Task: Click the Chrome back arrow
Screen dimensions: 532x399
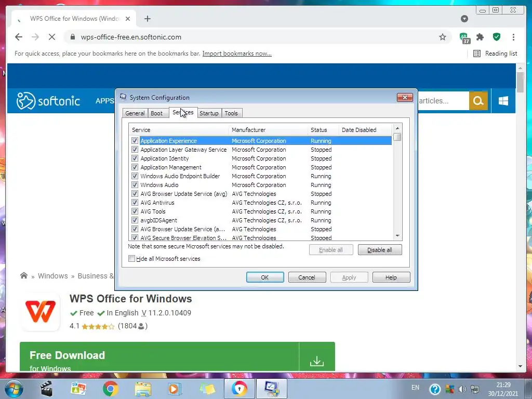Action: coord(19,37)
